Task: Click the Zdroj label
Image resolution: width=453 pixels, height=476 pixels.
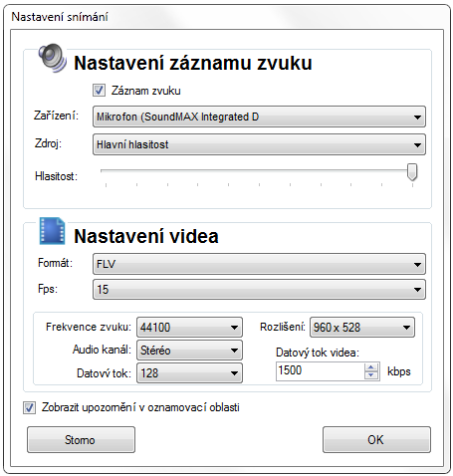Action: (x=48, y=143)
